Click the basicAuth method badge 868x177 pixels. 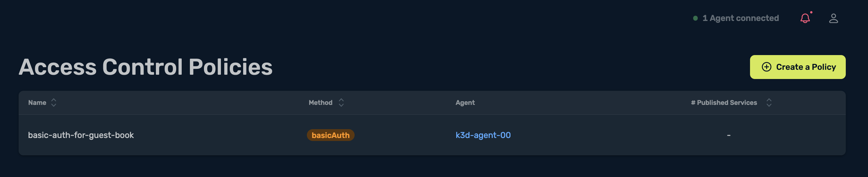point(330,135)
